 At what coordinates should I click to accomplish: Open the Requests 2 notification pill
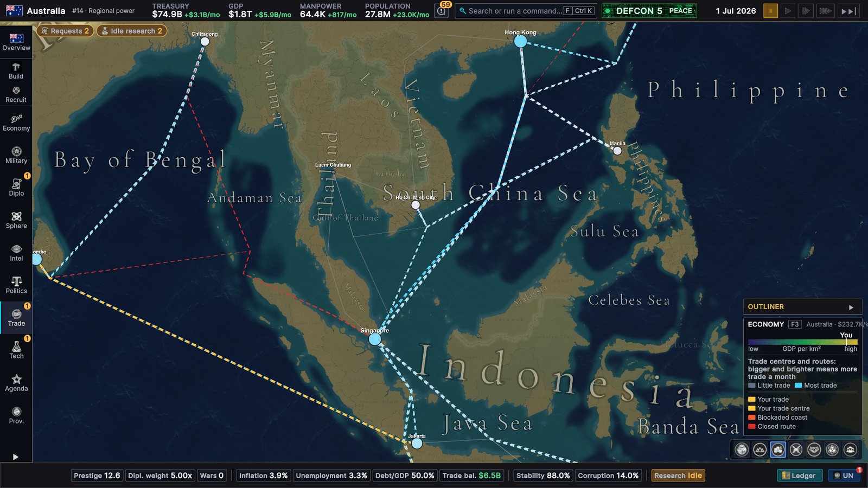[x=65, y=31]
